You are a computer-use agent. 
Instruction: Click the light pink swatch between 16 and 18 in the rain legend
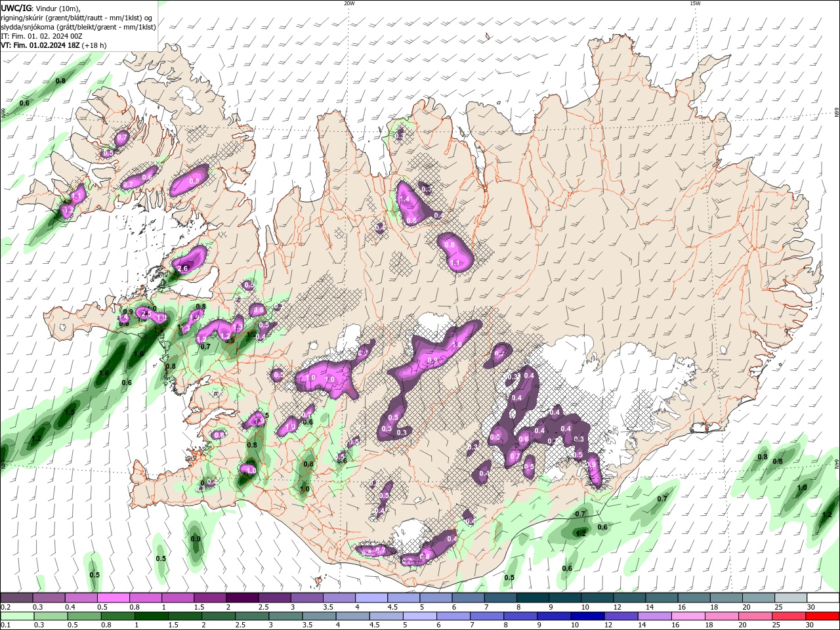(x=689, y=616)
